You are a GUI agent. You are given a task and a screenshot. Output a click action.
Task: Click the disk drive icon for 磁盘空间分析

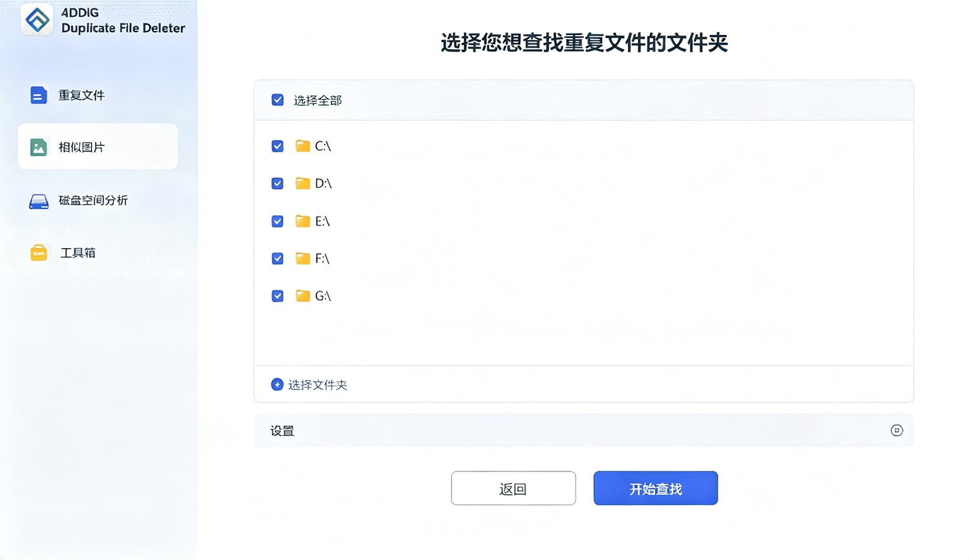pos(39,201)
